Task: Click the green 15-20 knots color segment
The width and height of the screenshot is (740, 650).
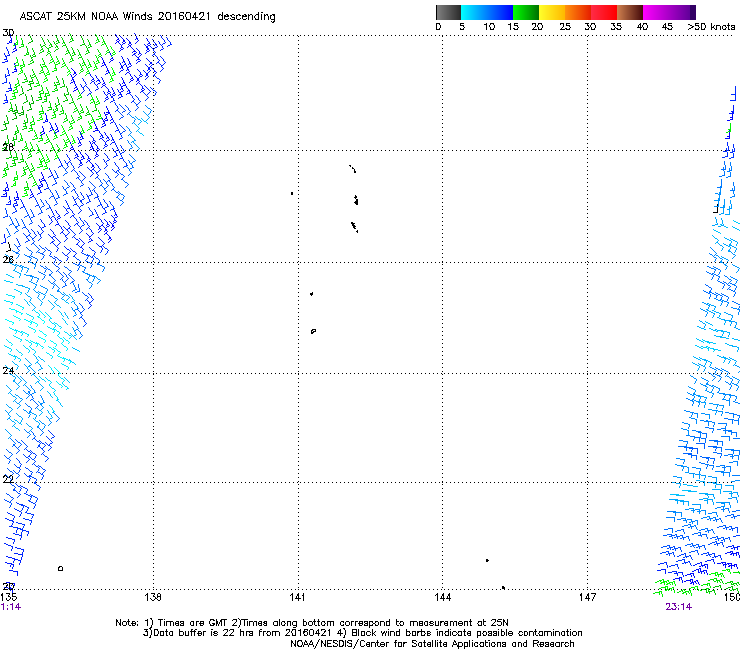Action: coord(526,12)
